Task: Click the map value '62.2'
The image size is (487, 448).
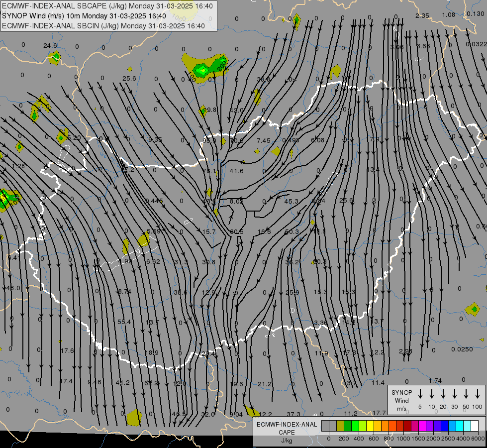Action: click(x=151, y=383)
